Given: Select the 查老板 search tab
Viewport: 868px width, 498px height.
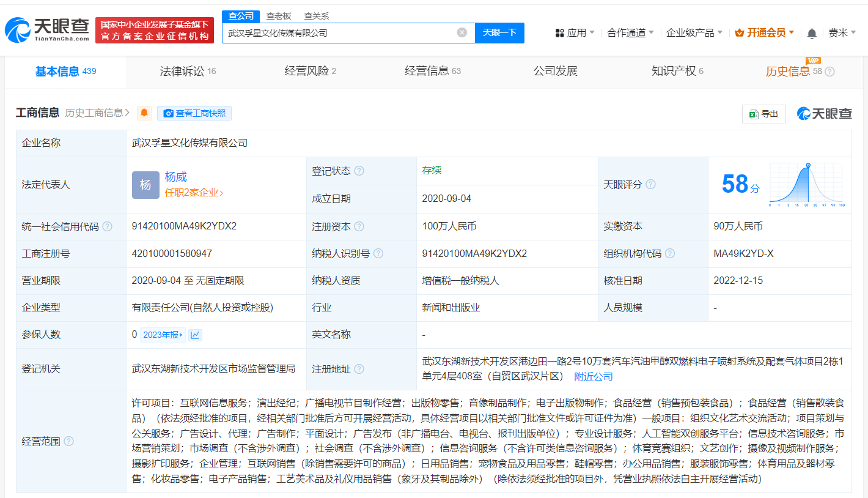Looking at the screenshot, I should click(278, 16).
